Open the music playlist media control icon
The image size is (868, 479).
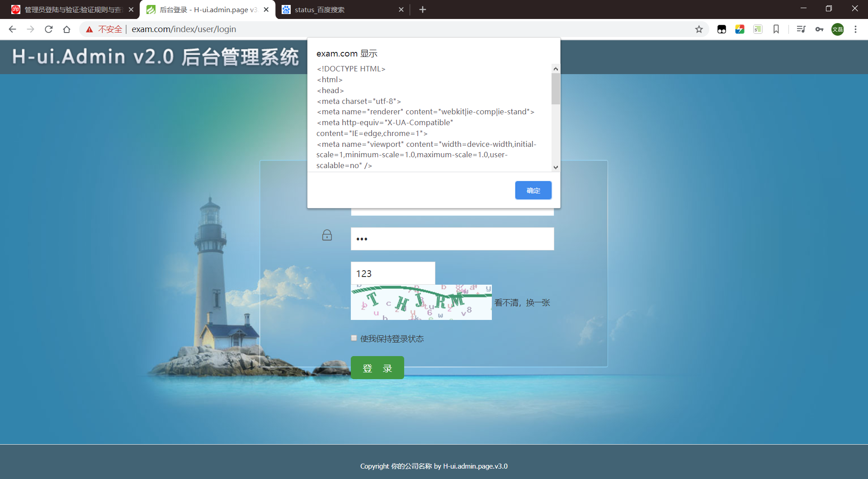[801, 29]
